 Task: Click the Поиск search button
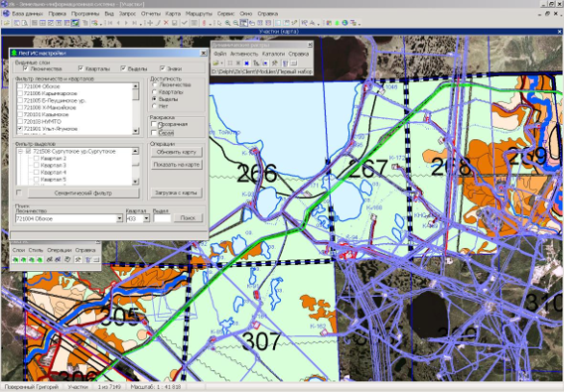pos(188,217)
